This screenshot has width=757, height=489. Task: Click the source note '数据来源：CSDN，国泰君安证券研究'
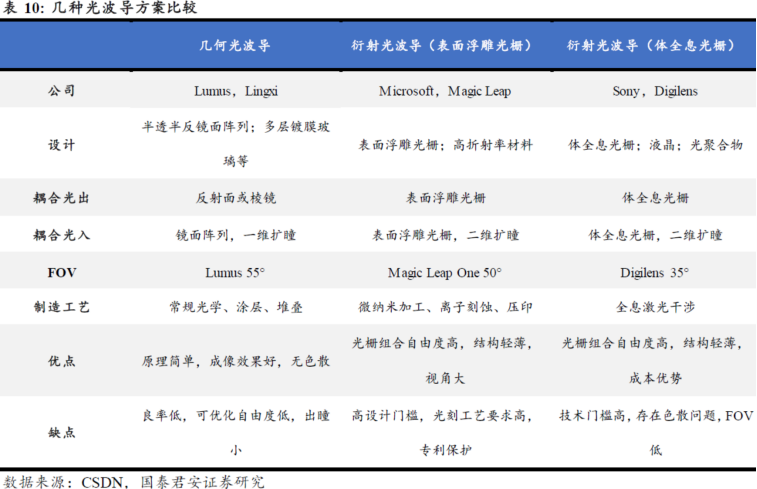click(134, 482)
